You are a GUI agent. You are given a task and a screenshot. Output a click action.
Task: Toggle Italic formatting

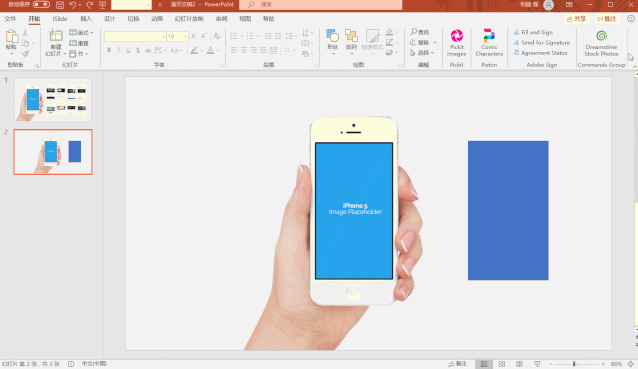click(118, 50)
